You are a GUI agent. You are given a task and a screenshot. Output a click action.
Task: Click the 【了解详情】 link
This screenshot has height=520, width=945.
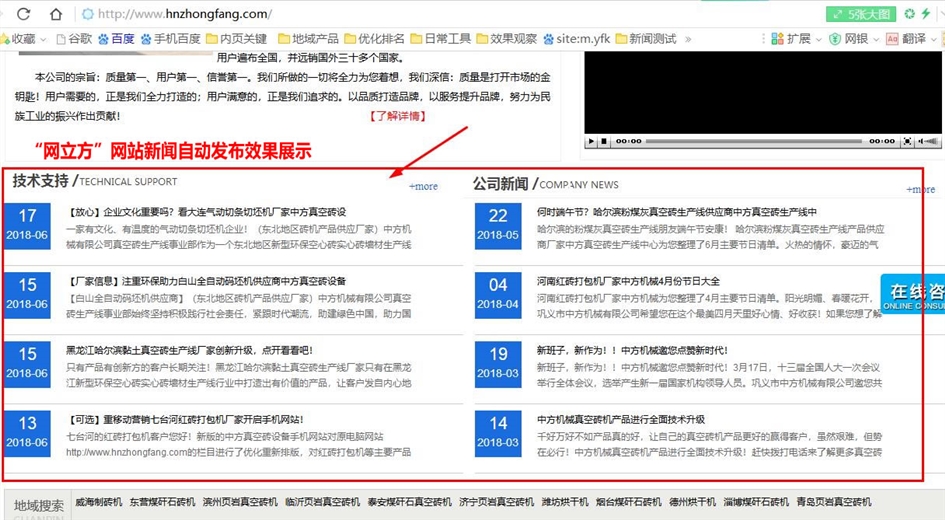[398, 116]
